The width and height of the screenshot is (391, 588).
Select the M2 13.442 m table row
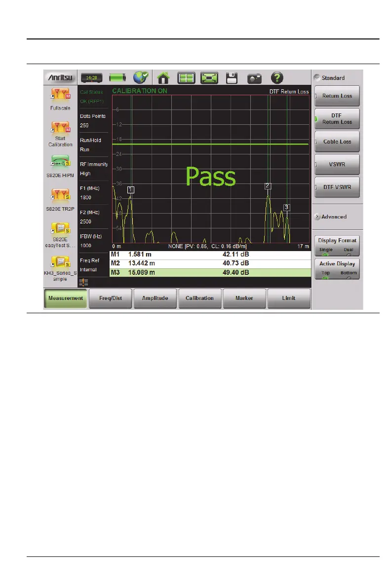point(210,263)
